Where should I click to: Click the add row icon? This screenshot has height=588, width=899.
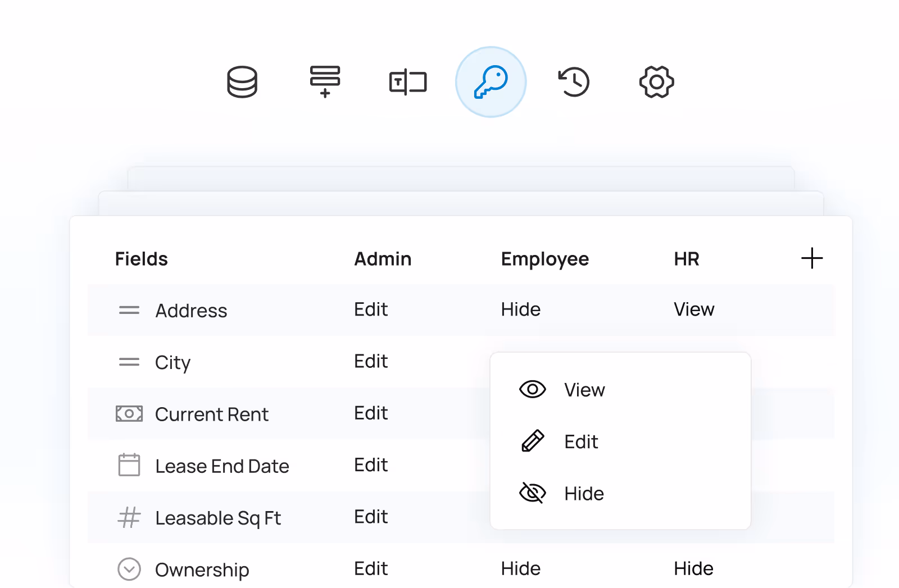tap(325, 82)
